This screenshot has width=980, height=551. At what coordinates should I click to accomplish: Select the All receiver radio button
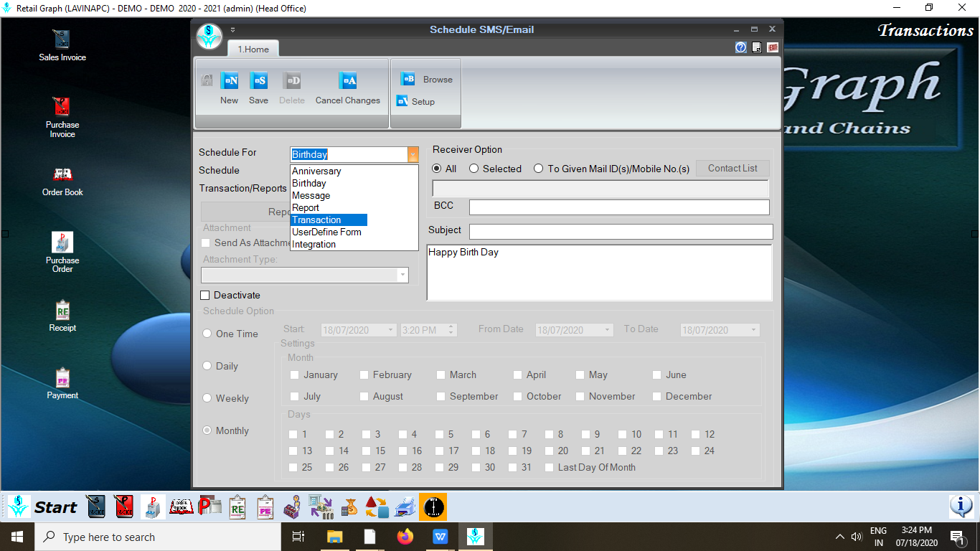coord(437,169)
